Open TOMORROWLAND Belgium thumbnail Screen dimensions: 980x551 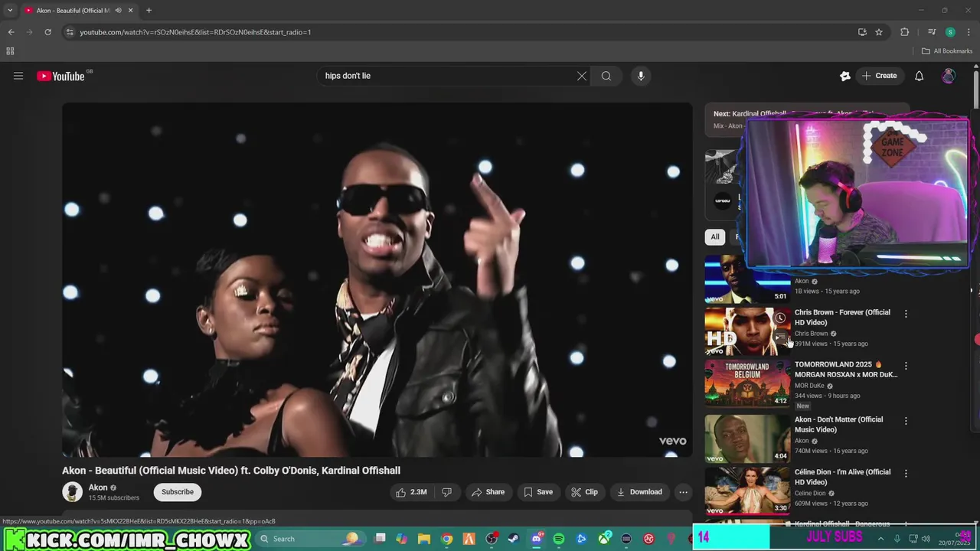pos(747,383)
